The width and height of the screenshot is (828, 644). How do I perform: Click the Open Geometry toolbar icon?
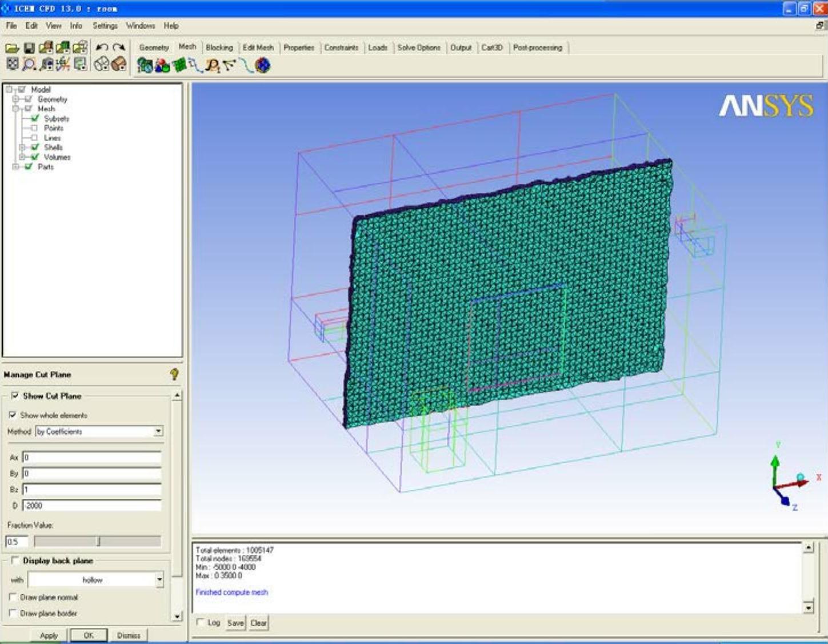click(x=46, y=48)
